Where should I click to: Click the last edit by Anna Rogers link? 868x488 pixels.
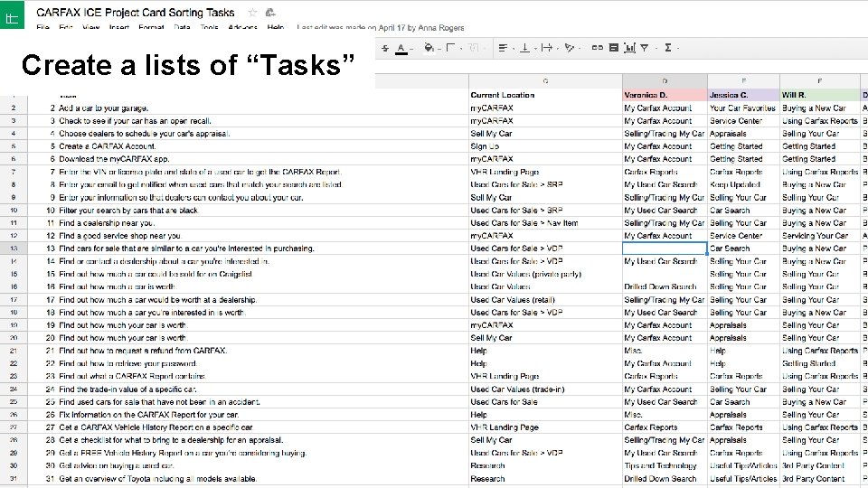pyautogui.click(x=381, y=28)
